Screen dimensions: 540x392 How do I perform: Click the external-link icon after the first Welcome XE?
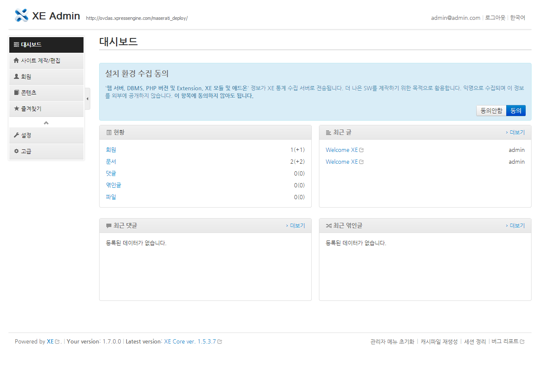pyautogui.click(x=362, y=149)
